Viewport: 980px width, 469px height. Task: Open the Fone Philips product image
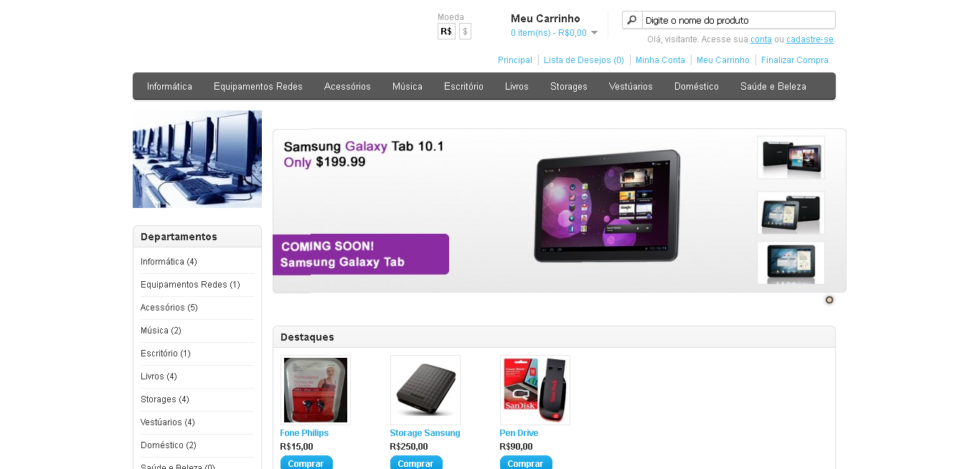(x=316, y=390)
